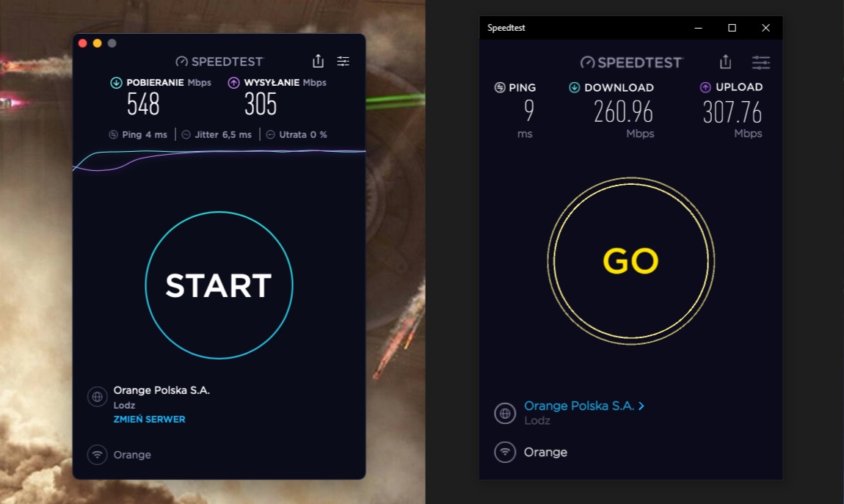Click the share icon in the macOS Speedtest window
This screenshot has width=844, height=504.
coord(318,61)
